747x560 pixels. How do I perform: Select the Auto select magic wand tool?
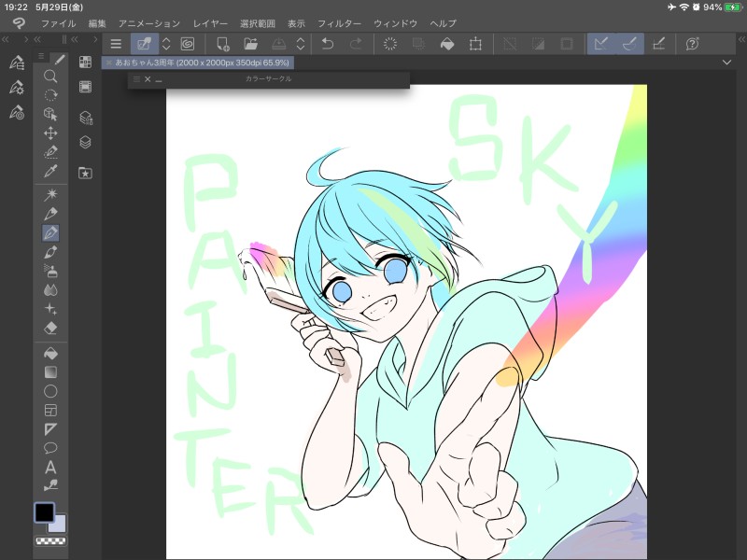(50, 194)
